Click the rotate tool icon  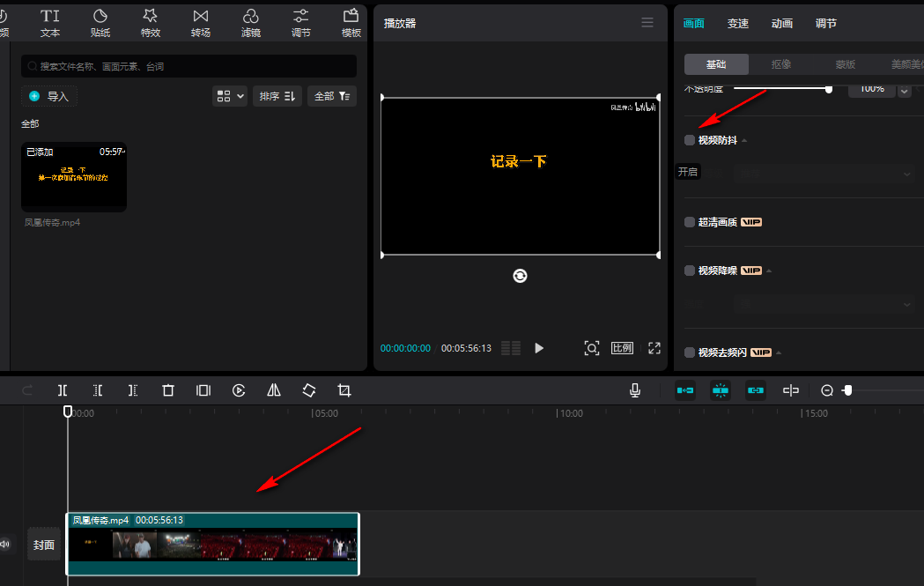(309, 390)
